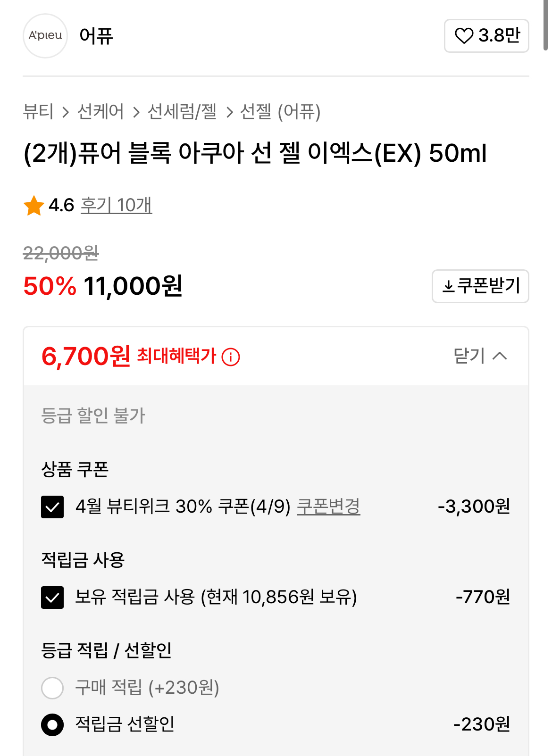Screen dimensions: 552x756
Task: Navigate to the 선케어 breadcrumb
Action: (100, 112)
